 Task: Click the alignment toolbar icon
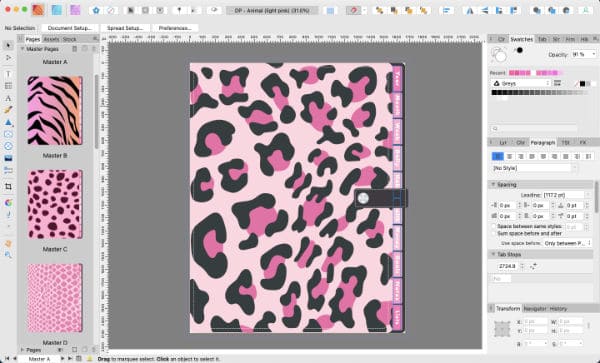pyautogui.click(x=446, y=10)
